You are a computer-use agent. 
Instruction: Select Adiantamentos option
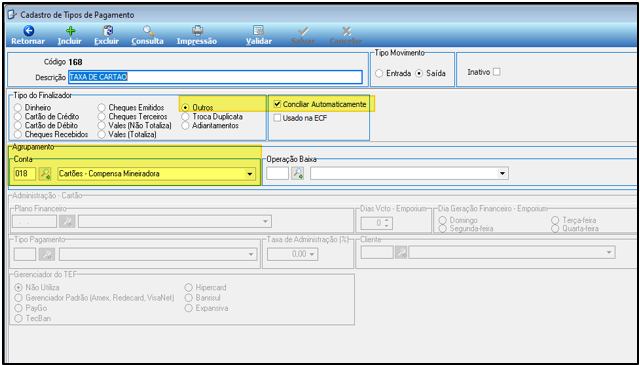(x=185, y=126)
